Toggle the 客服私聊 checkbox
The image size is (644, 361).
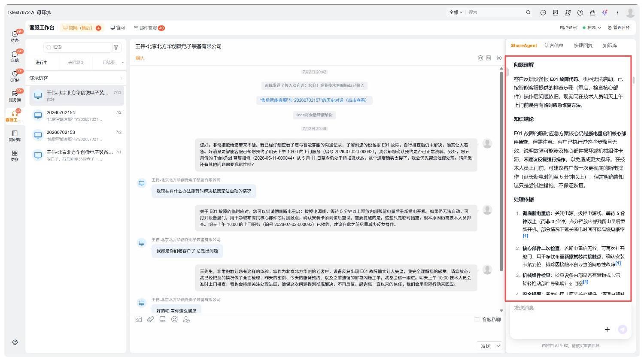click(x=477, y=319)
